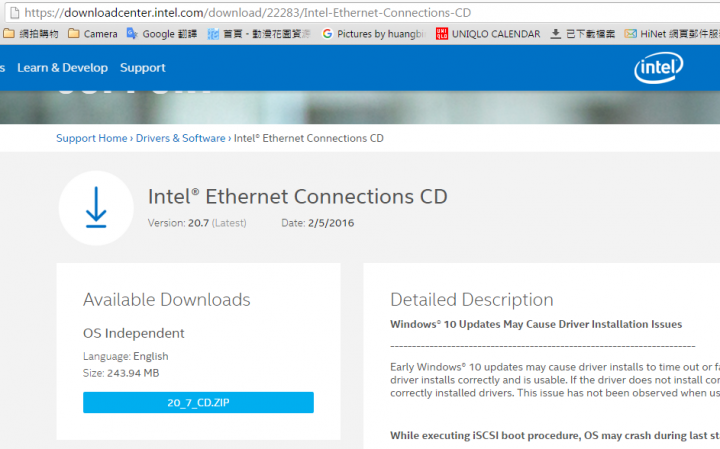Click the Intel logo
The height and width of the screenshot is (449, 720).
coord(660,68)
